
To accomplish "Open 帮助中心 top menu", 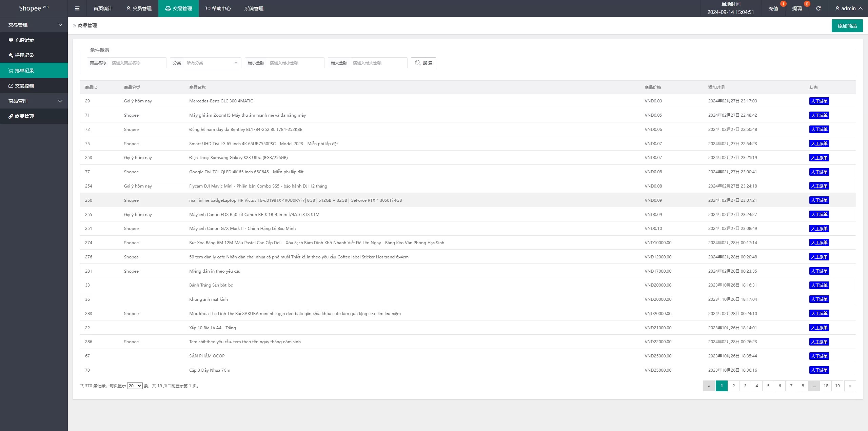I will click(218, 8).
